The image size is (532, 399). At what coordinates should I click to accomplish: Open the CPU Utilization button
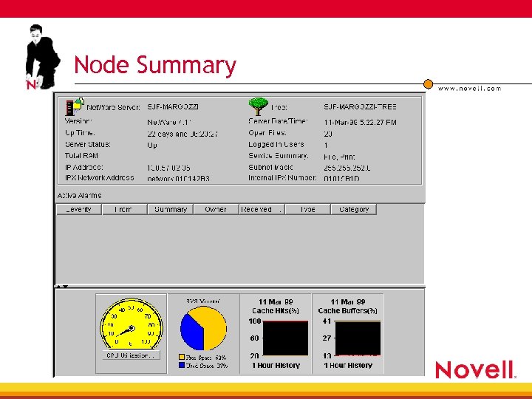[x=131, y=355]
